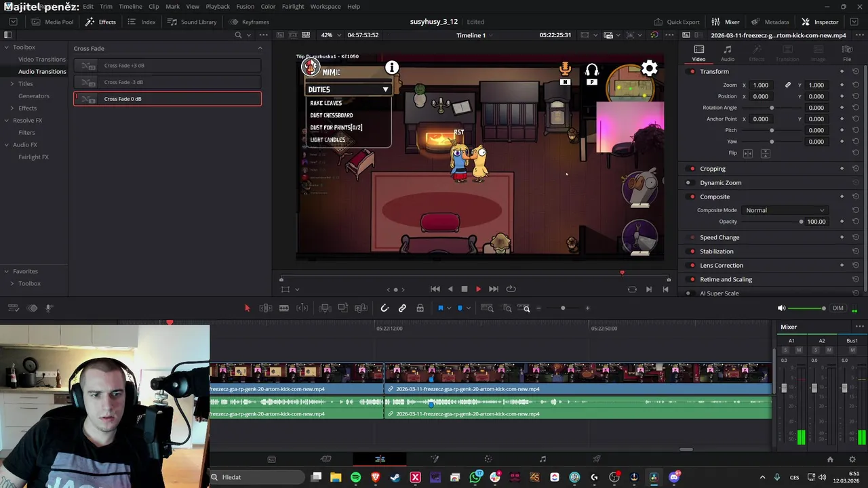Click the Overwrite Clip toolbar icon
This screenshot has height=488, width=868.
coord(342,308)
